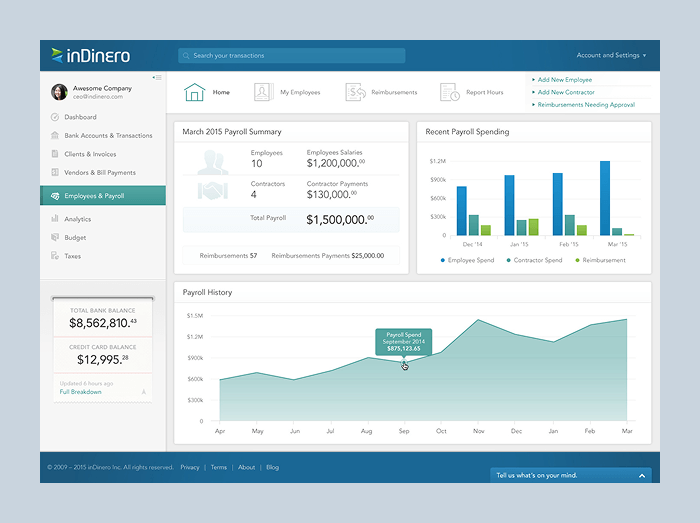
Task: Click the Total Bank Balance $8,562,810 amount
Action: pyautogui.click(x=103, y=323)
